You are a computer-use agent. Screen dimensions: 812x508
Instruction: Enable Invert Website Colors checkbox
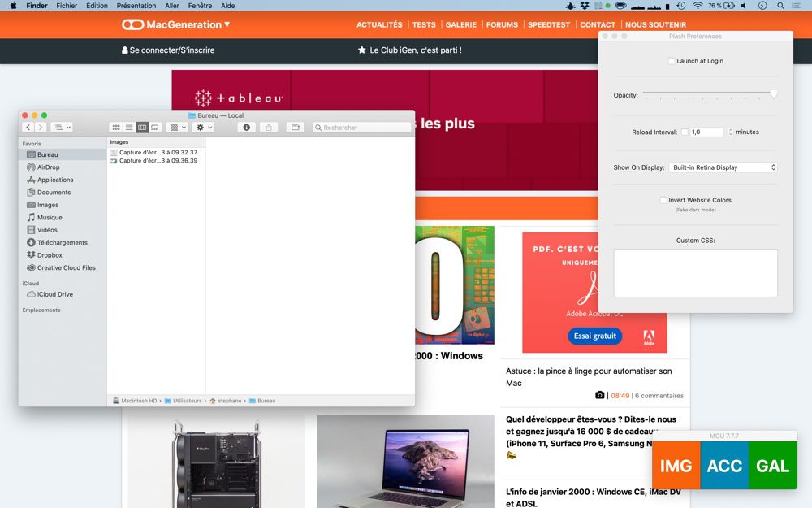(x=663, y=200)
